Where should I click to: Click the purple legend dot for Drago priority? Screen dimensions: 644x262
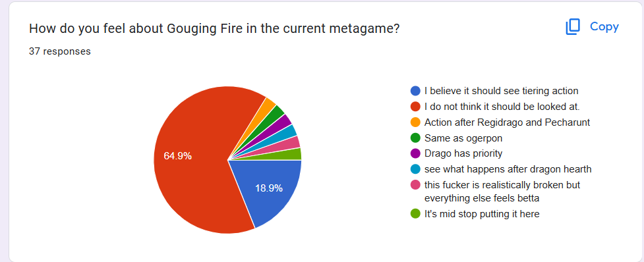(x=415, y=154)
